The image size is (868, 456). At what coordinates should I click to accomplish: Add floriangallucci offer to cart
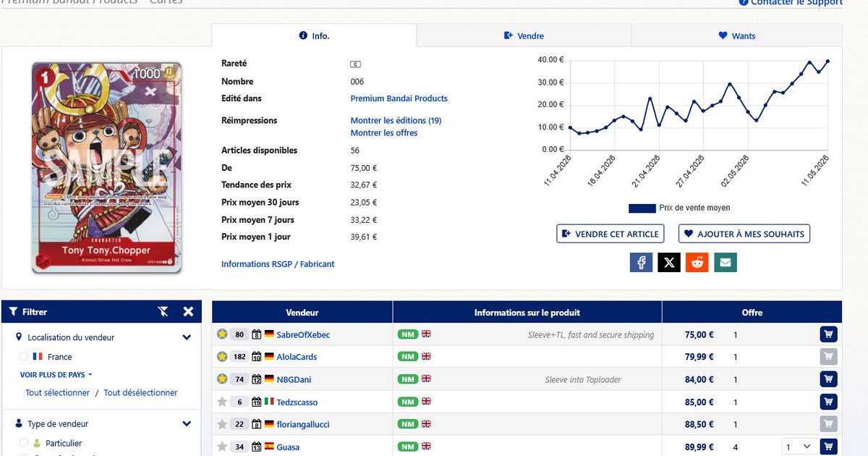828,424
